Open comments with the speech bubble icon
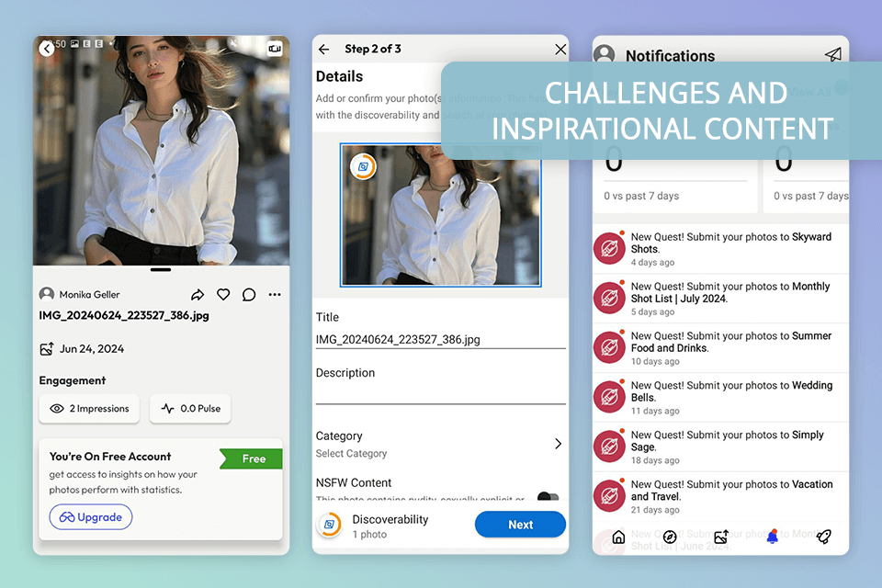 (x=249, y=295)
